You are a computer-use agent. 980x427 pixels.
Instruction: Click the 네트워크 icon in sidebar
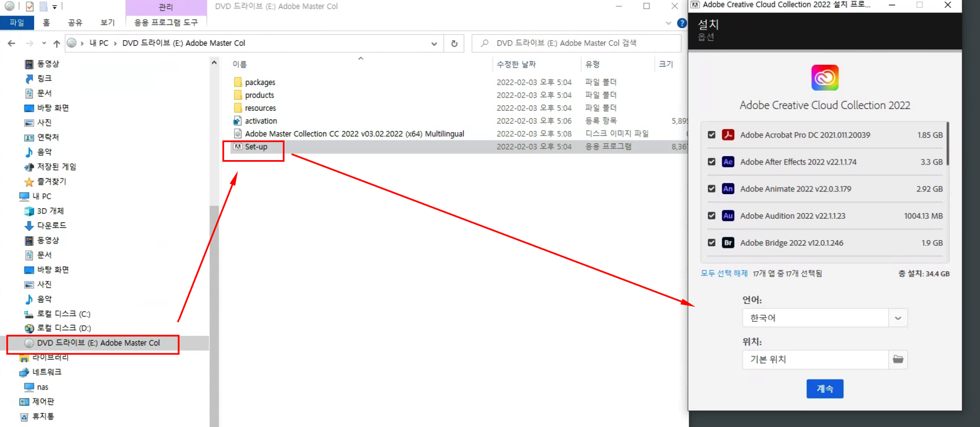tap(24, 372)
